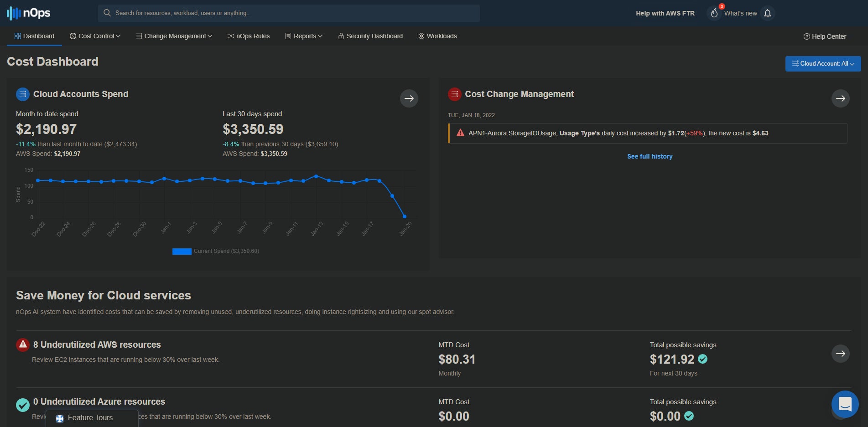The width and height of the screenshot is (868, 427).
Task: Click the Security Dashboard lock icon
Action: pos(341,36)
